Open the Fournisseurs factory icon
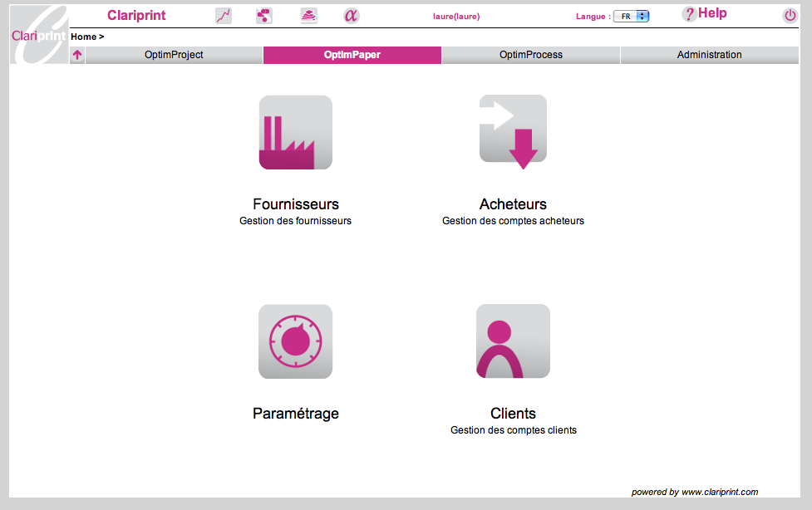The image size is (812, 510). click(295, 133)
